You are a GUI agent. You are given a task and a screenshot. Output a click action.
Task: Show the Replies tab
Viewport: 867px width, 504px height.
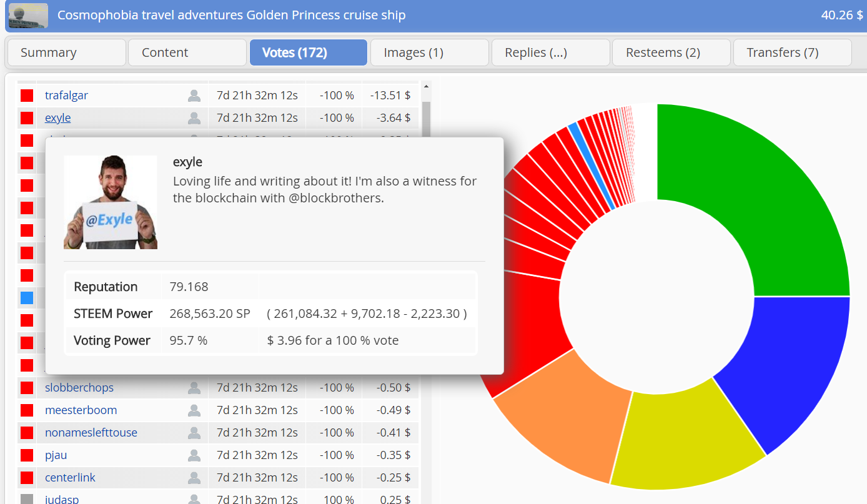click(551, 52)
